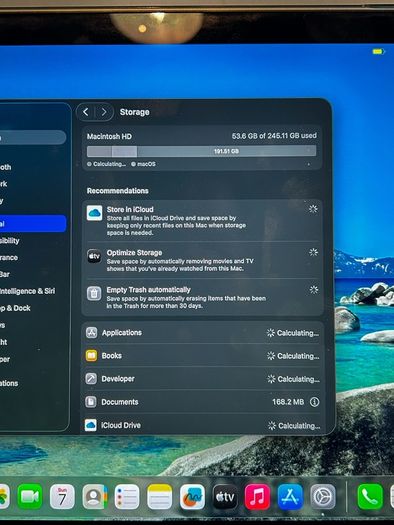Select the Empty Trash automatically recommendation
This screenshot has width=394, height=525.
[x=203, y=297]
